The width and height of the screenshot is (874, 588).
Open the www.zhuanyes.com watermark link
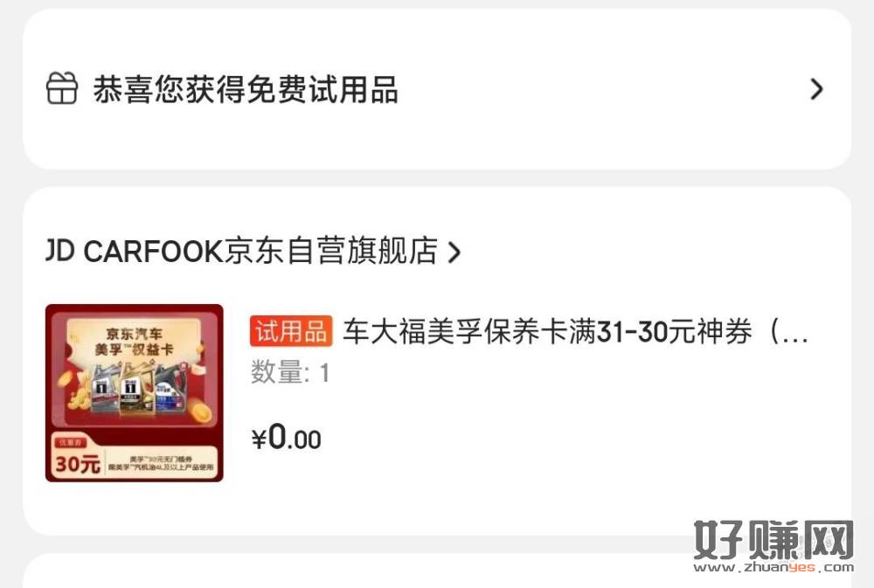coord(773,567)
